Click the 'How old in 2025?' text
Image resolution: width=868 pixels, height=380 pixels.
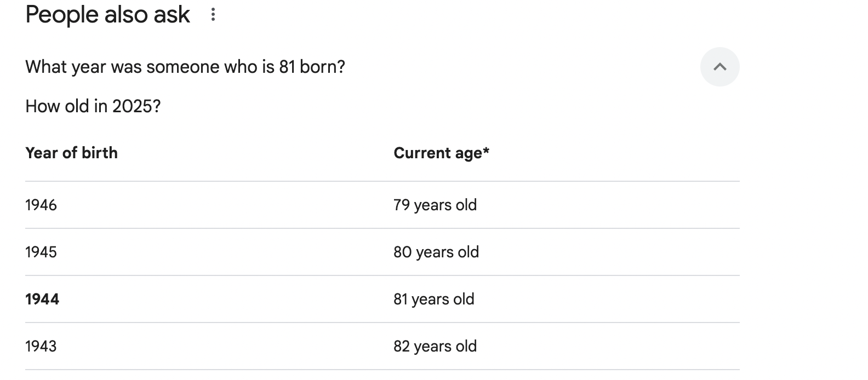coord(93,106)
